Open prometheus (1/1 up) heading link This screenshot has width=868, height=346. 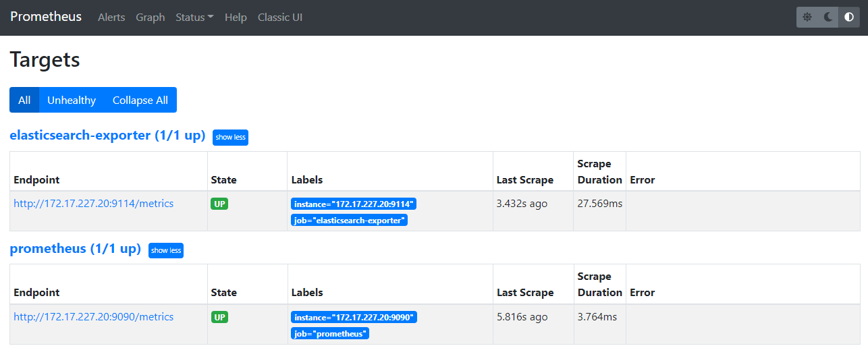click(x=75, y=249)
